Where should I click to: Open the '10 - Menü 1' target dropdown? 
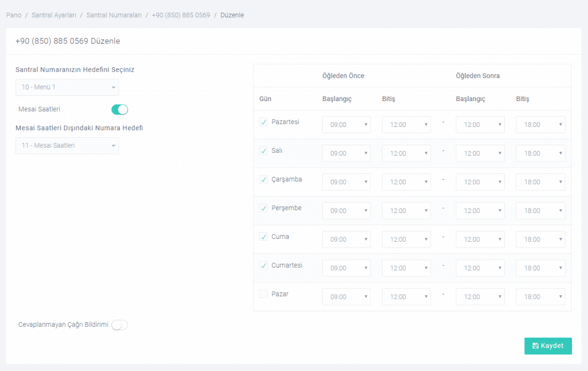click(x=67, y=87)
